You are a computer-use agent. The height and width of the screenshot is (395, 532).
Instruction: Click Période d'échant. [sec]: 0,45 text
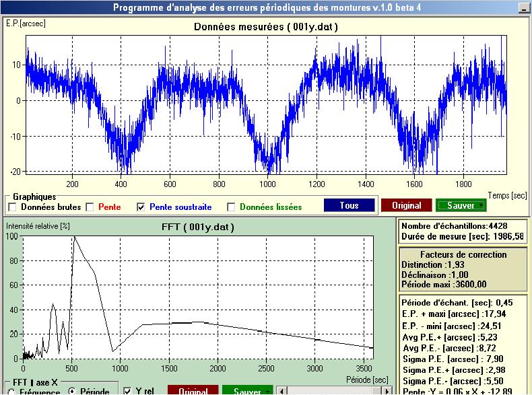pyautogui.click(x=457, y=302)
